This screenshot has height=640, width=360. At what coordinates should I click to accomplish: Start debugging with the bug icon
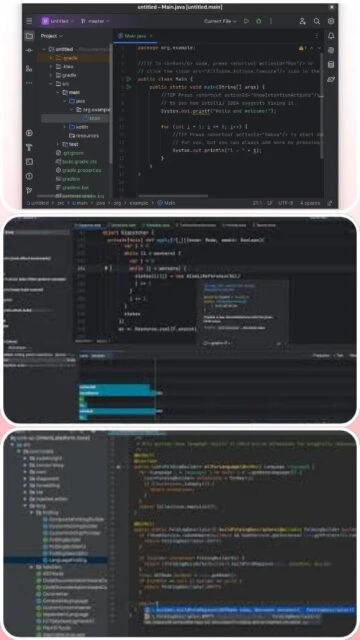[x=258, y=21]
